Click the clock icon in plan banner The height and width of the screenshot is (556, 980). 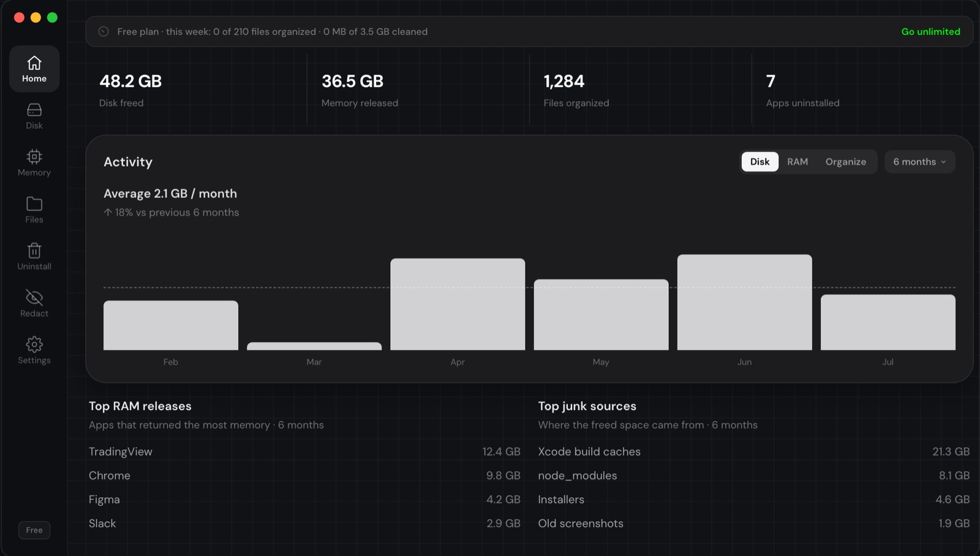[x=104, y=31]
